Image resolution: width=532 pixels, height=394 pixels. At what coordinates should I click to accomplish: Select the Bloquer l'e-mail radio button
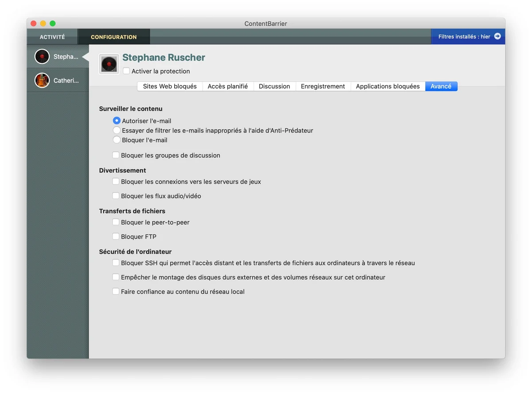pos(117,140)
